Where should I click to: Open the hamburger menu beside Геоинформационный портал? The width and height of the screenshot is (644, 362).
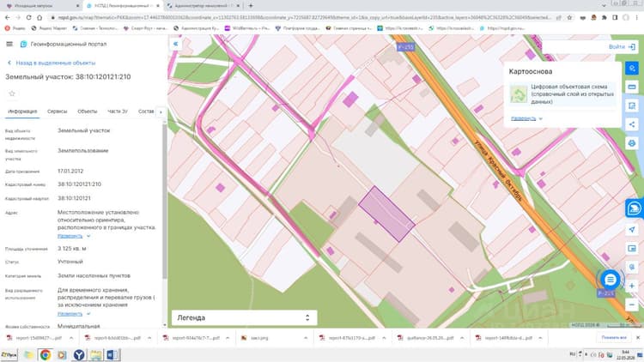9,44
